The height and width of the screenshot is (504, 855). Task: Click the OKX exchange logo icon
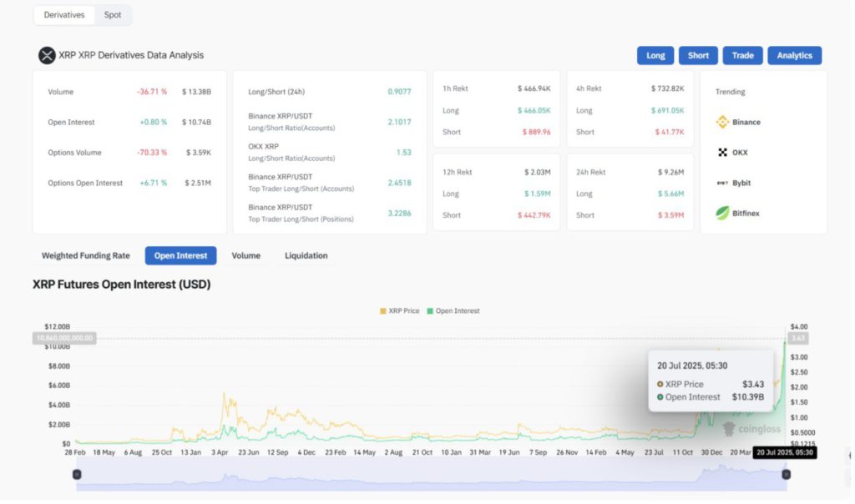tap(722, 153)
